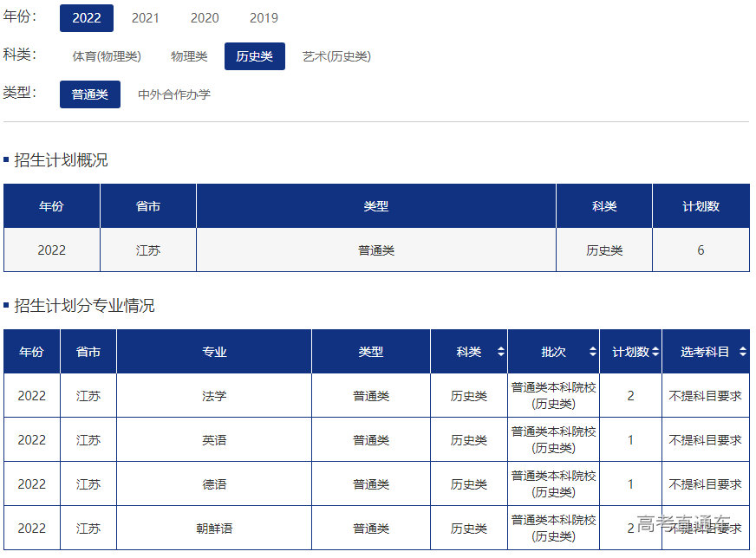Viewport: 756px width, 558px height.
Task: Click the 法学 major cell
Action: pyautogui.click(x=214, y=396)
